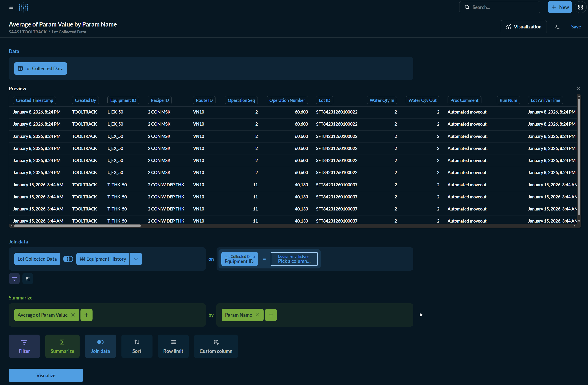Click the preview horizontal scrollbar thumb
Image resolution: width=588 pixels, height=385 pixels.
click(77, 226)
